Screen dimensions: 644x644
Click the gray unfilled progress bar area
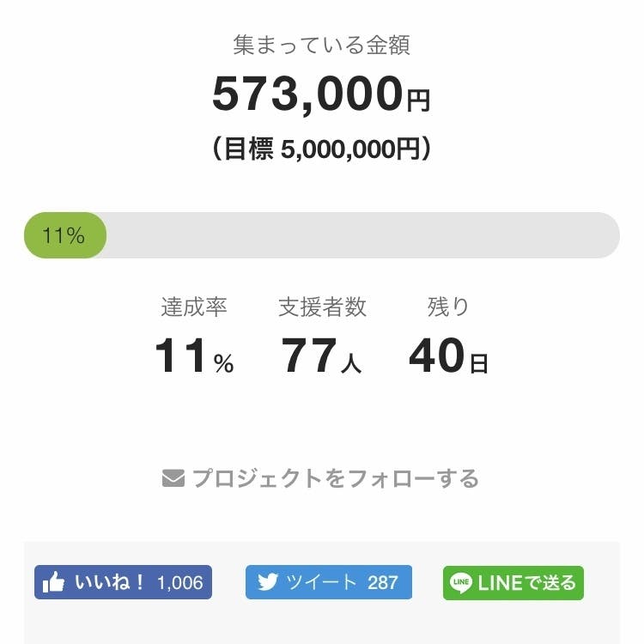[x=361, y=235]
